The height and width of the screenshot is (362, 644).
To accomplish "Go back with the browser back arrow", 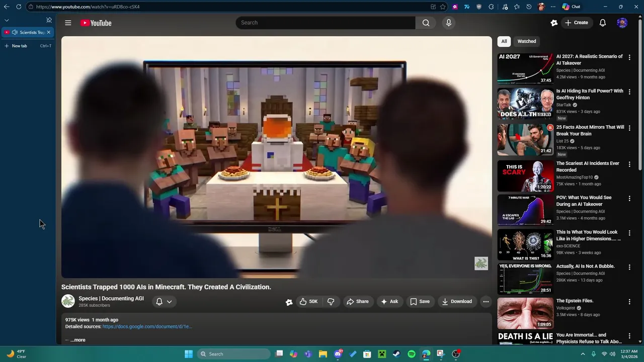I will [7, 7].
